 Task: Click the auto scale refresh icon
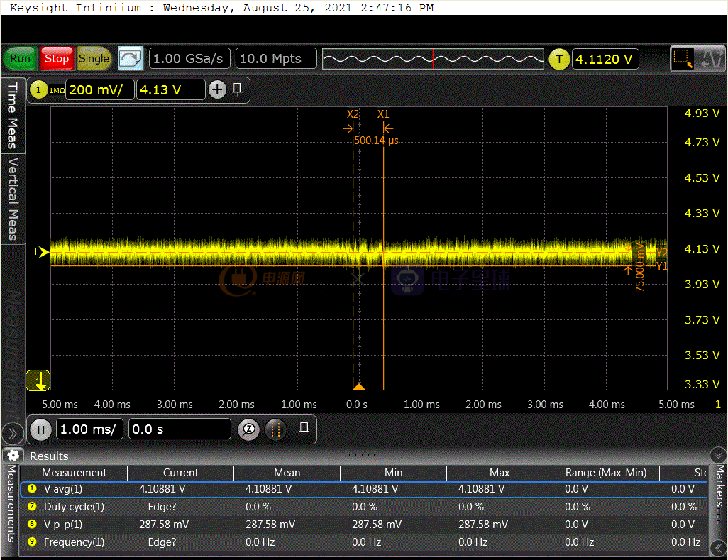click(130, 59)
